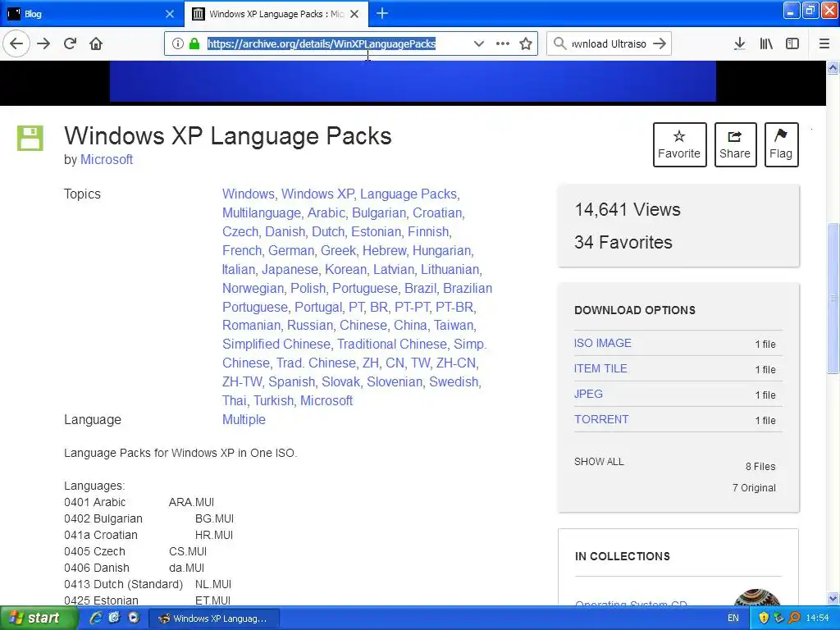The height and width of the screenshot is (630, 840).
Task: Click the scrollbar down arrow
Action: coord(833,598)
